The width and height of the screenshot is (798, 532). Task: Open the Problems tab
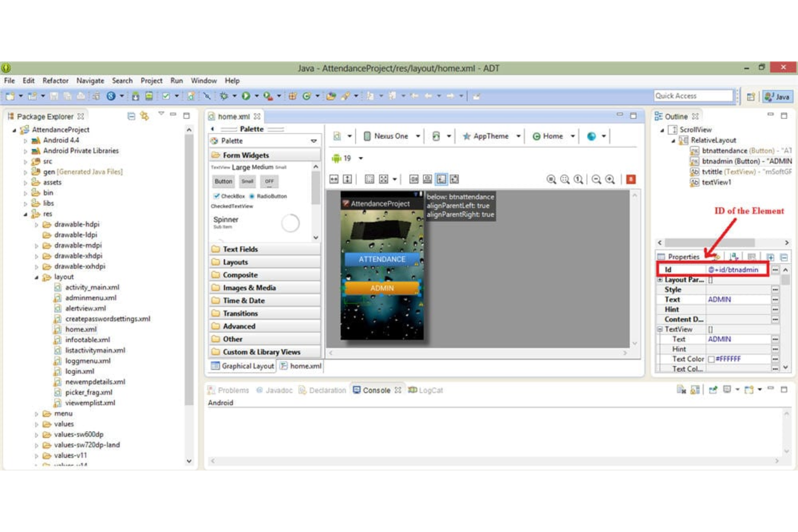[x=229, y=390]
